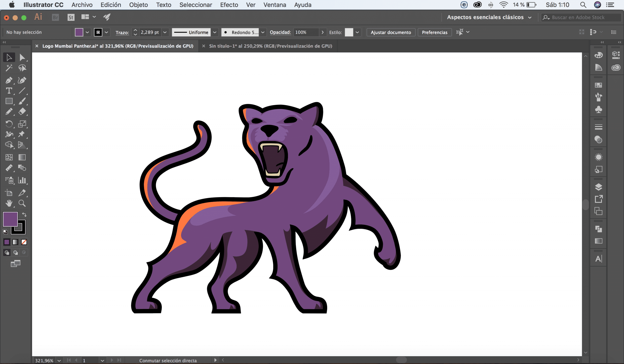Open the Efecto menu
Screen dimensions: 624x364
(x=229, y=5)
